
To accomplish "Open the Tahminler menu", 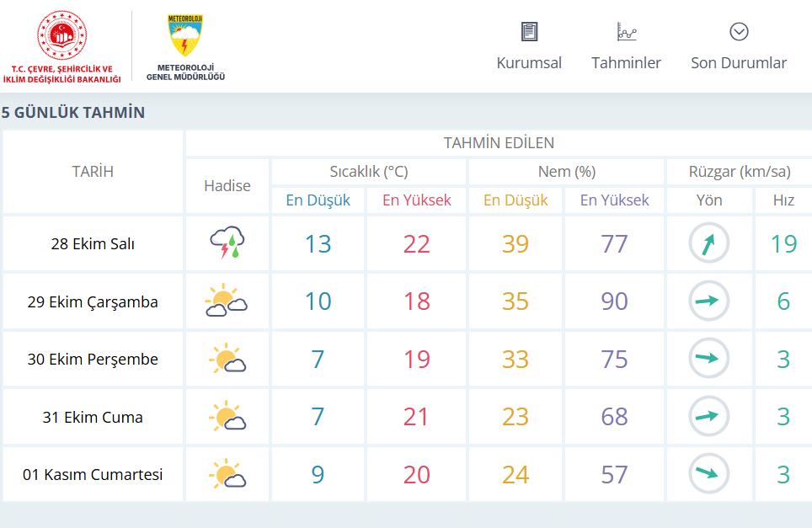I will [626, 63].
